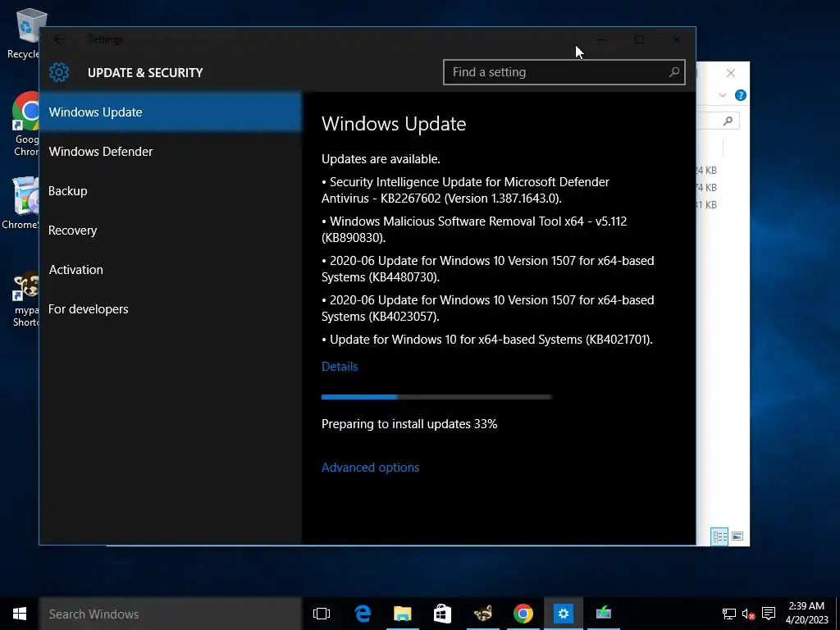Image resolution: width=840 pixels, height=630 pixels.
Task: Open the raccoon app on taskbar
Action: 482,614
